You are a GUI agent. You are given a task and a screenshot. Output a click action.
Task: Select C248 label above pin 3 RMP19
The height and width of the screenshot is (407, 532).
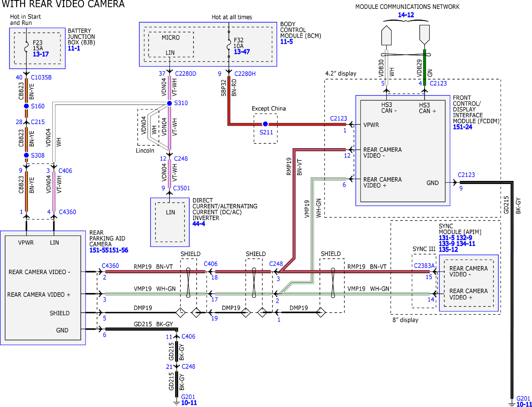tap(276, 264)
